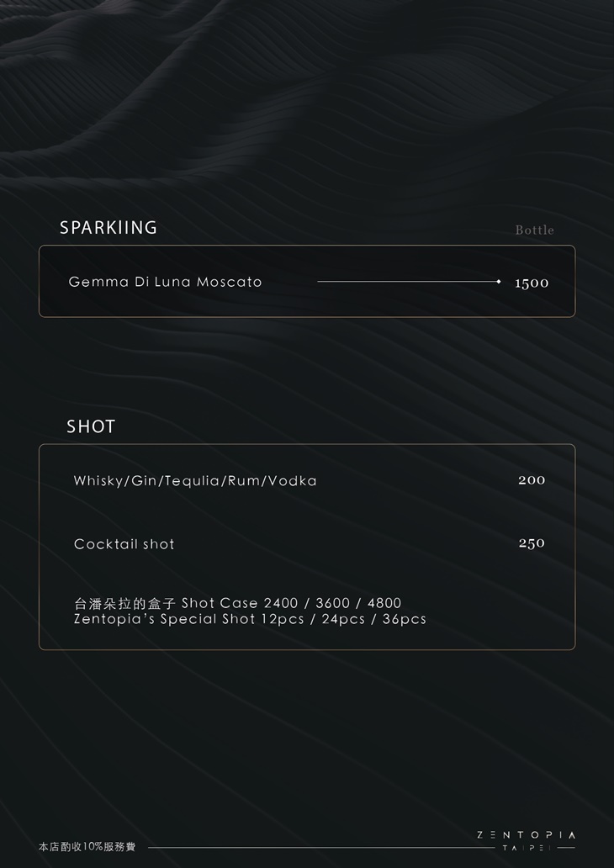Click the arrow pointing to 1500
614x868 pixels.
point(409,282)
